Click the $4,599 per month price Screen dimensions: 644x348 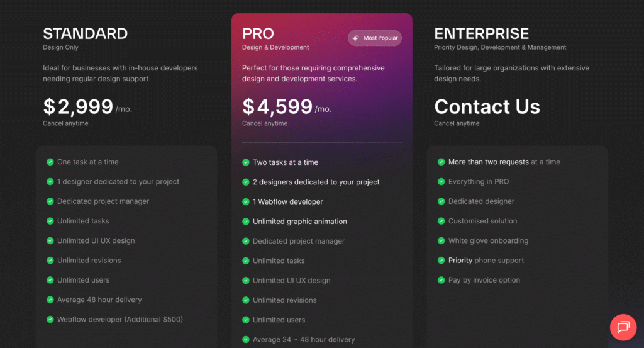tap(286, 107)
